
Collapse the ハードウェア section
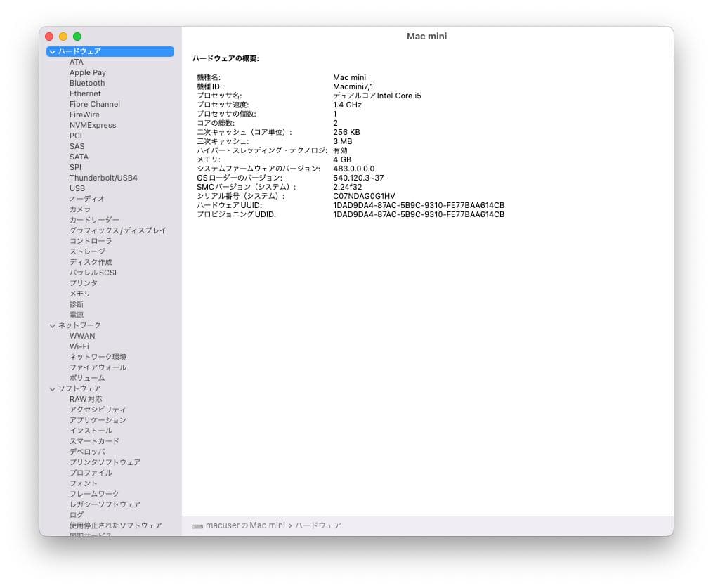(x=52, y=51)
